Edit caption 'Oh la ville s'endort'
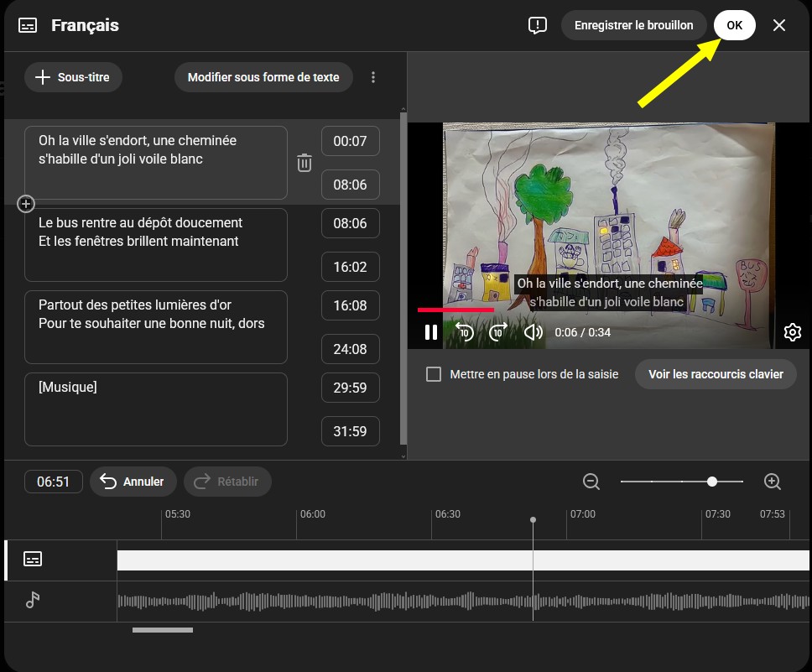The height and width of the screenshot is (672, 812). coord(155,163)
